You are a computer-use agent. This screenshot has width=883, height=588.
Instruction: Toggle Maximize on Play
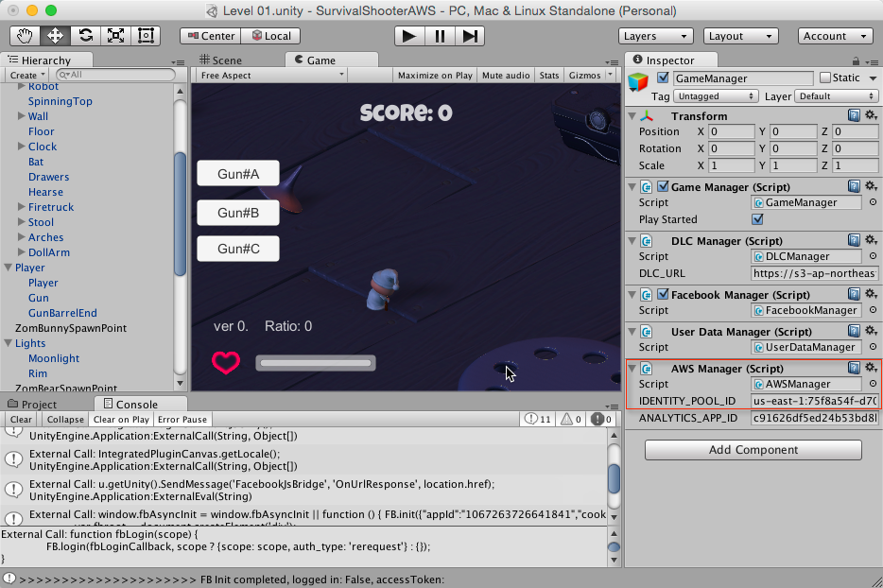point(435,75)
